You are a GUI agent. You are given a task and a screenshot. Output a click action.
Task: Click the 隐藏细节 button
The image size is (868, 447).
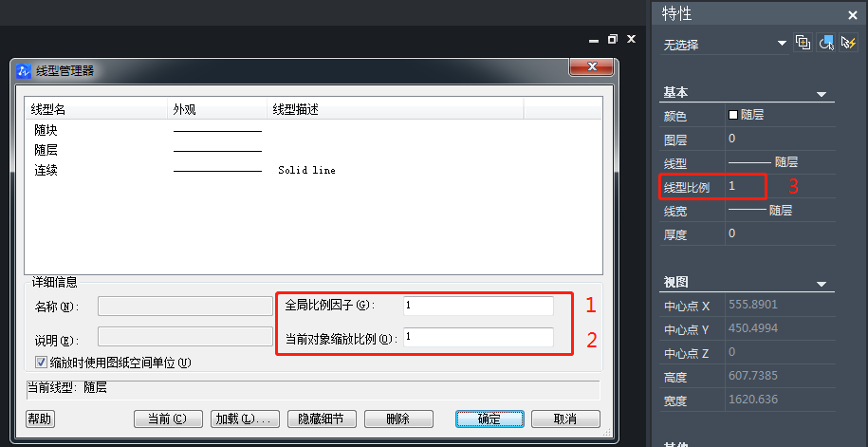(x=327, y=419)
